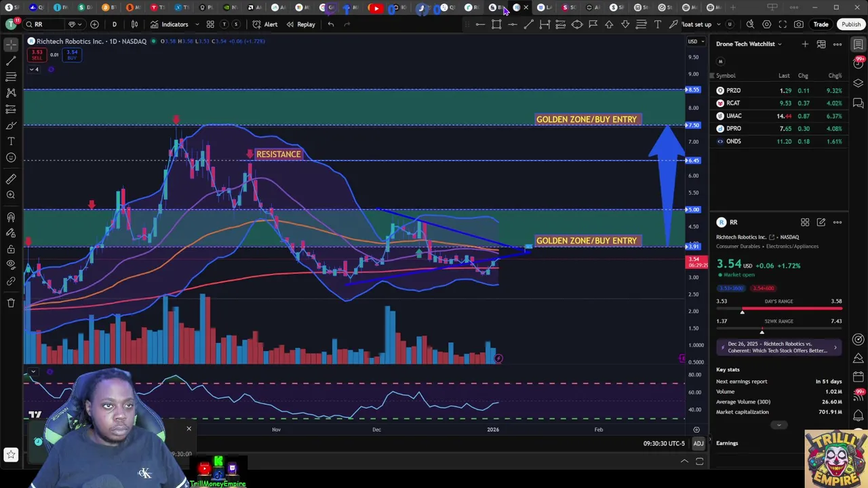Edit RR symbol note icon
This screenshot has width=868, height=488.
pos(821,222)
